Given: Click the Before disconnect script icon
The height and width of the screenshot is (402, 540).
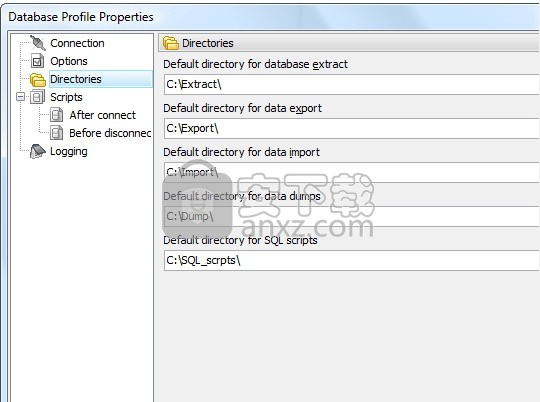Looking at the screenshot, I should [56, 133].
